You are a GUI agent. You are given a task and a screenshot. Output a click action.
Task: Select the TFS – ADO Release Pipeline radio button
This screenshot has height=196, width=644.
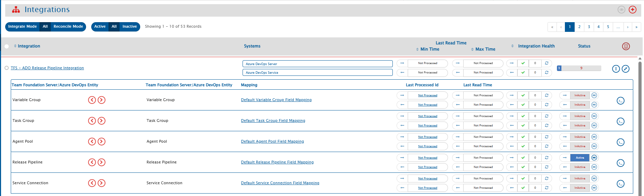[7, 68]
